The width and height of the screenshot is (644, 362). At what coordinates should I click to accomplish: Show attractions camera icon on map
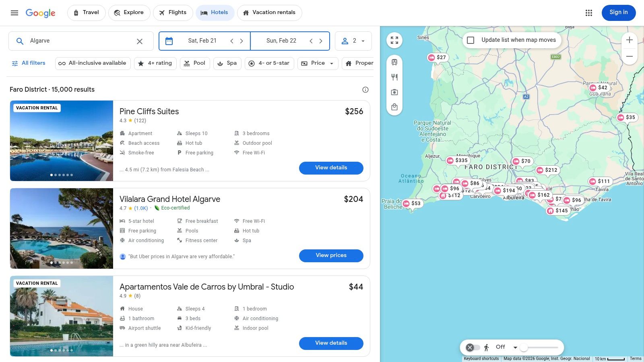tap(394, 92)
